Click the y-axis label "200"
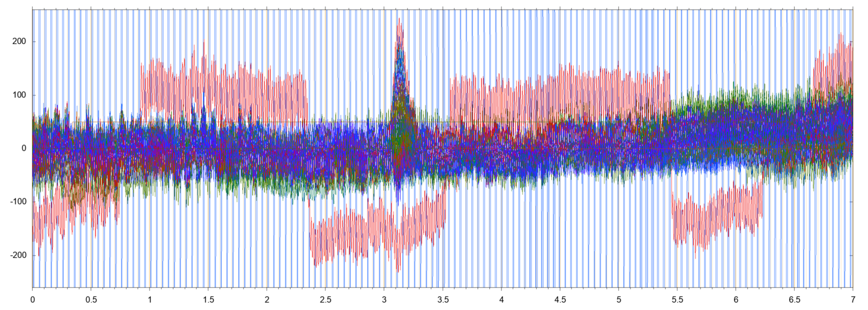The height and width of the screenshot is (310, 868). point(20,42)
